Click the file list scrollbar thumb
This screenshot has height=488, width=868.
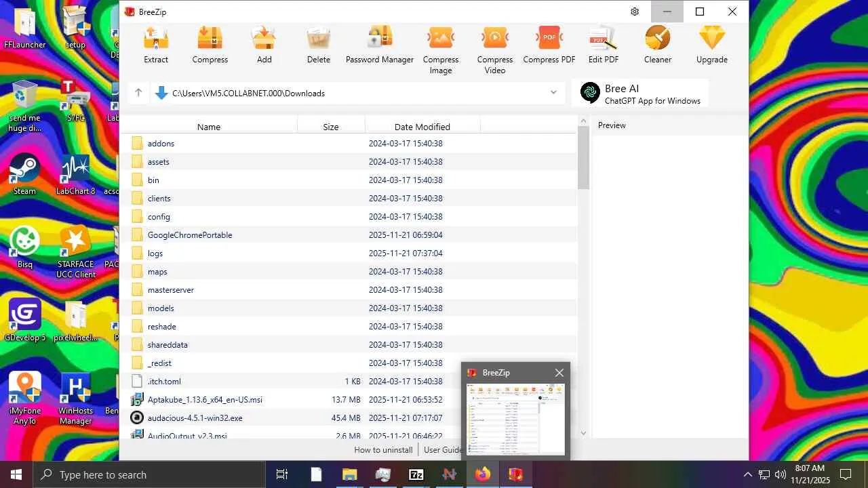[x=584, y=158]
